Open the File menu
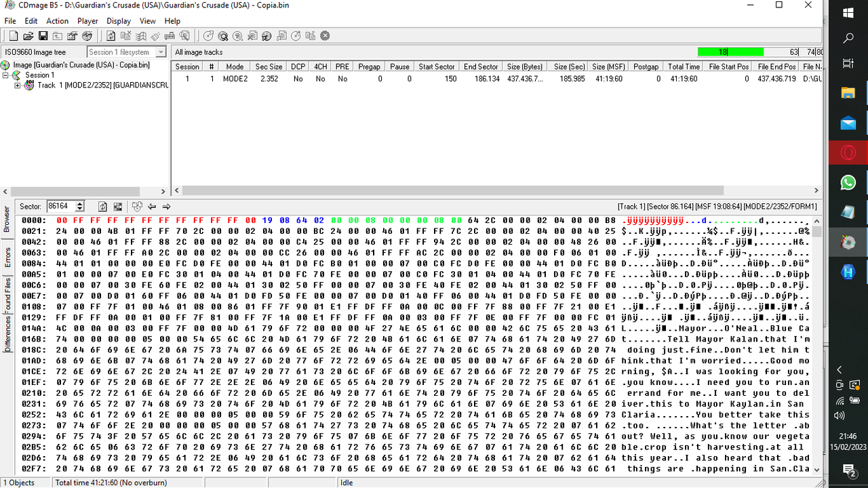 [x=10, y=21]
